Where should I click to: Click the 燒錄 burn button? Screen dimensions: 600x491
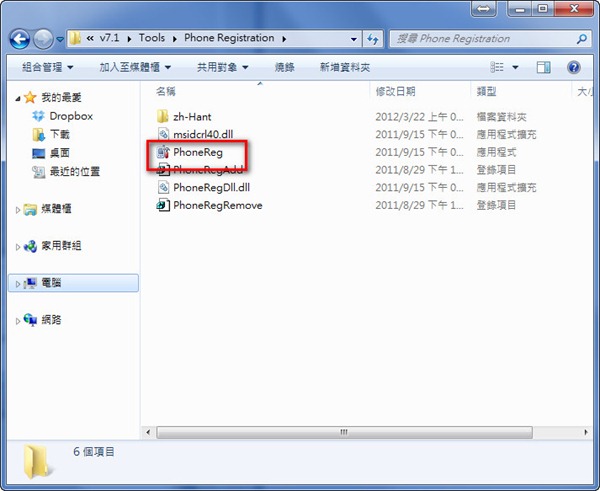(x=284, y=68)
